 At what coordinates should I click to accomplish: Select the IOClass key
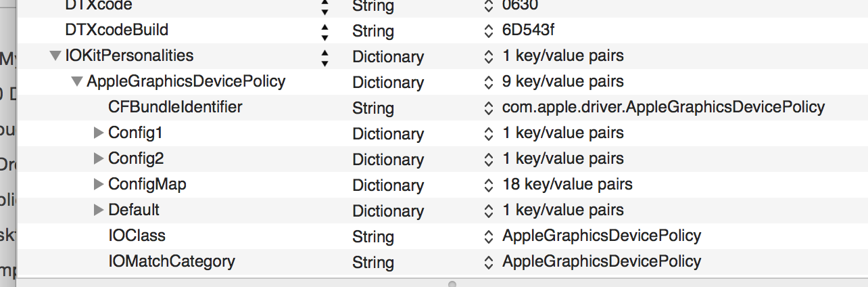coord(137,236)
